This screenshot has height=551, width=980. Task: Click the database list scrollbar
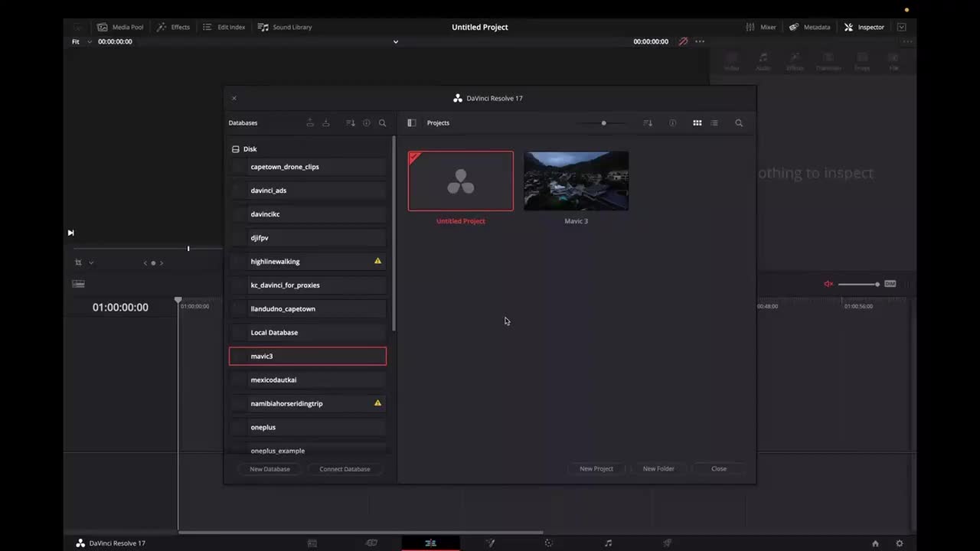394,233
